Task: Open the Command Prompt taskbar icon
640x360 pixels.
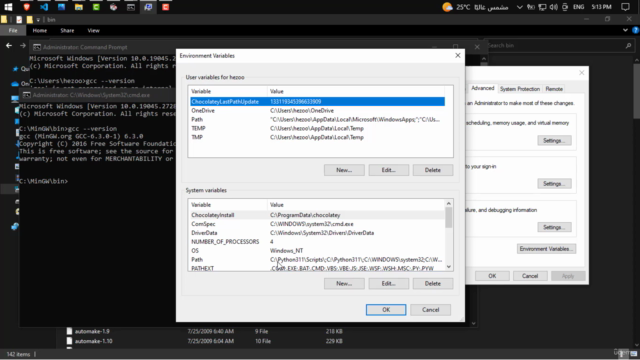Action: click(x=131, y=7)
